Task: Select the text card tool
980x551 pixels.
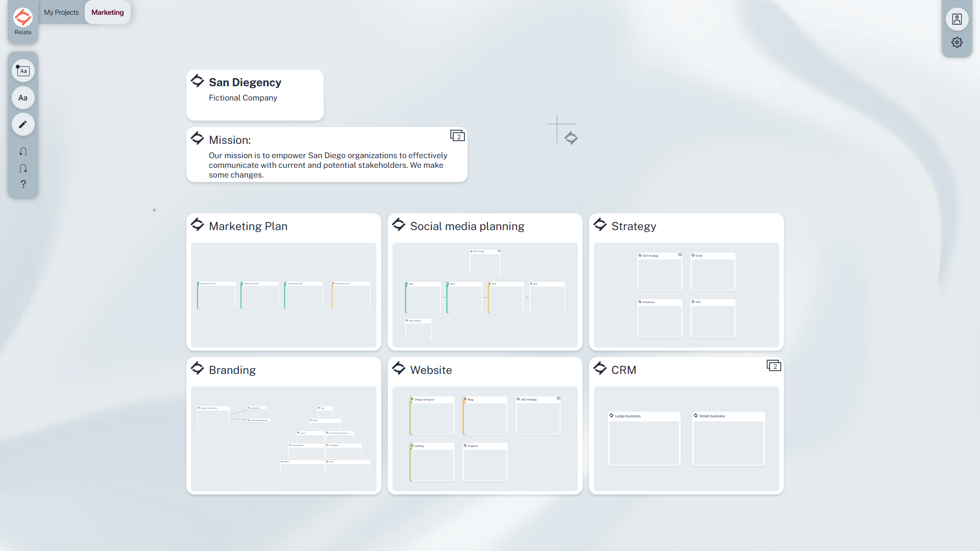Action: click(23, 71)
